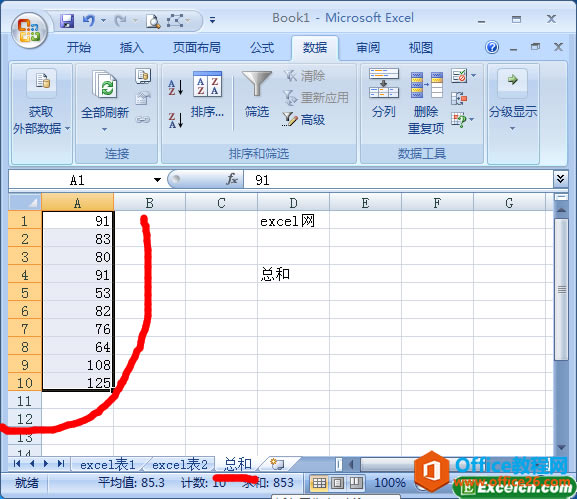Click the vertical scrollbar thumb
Image resolution: width=577 pixels, height=499 pixels.
pos(561,290)
